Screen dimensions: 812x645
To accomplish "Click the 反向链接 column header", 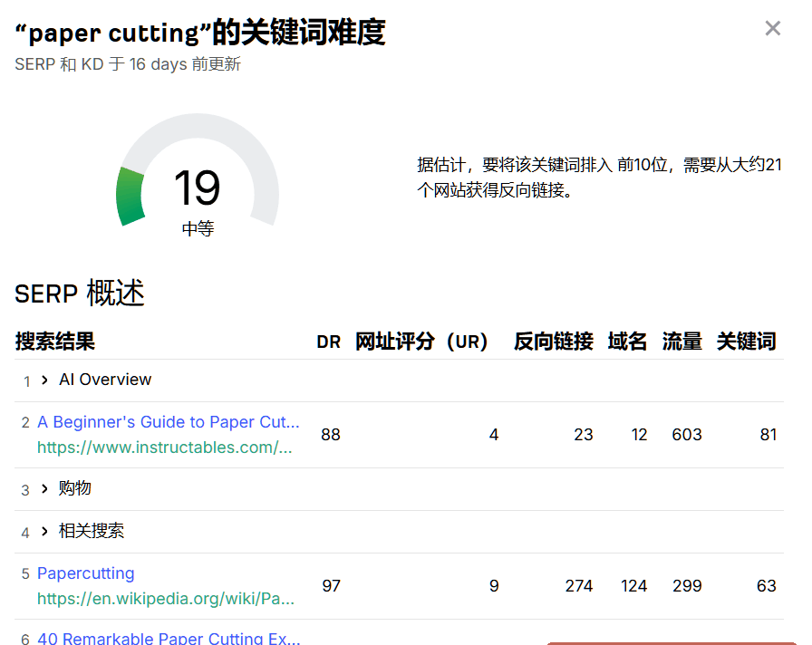I will coord(553,342).
